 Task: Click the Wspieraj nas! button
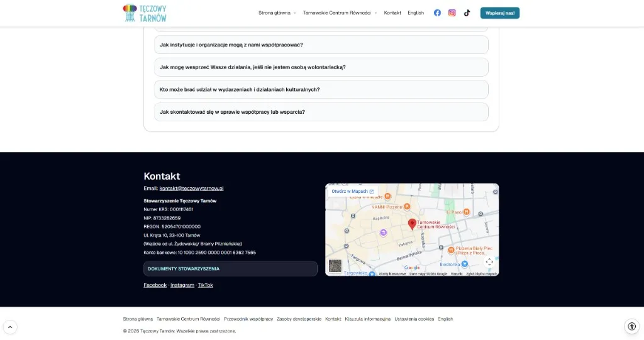500,13
